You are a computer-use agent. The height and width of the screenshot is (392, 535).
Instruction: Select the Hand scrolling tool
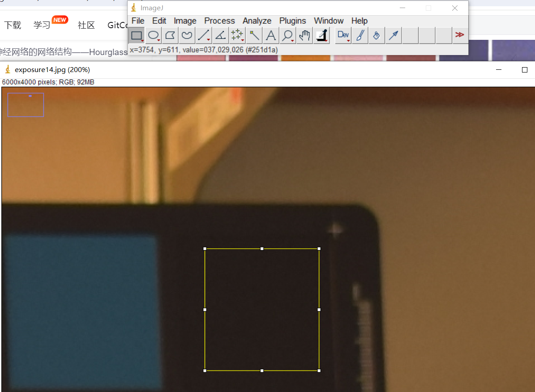click(x=304, y=35)
